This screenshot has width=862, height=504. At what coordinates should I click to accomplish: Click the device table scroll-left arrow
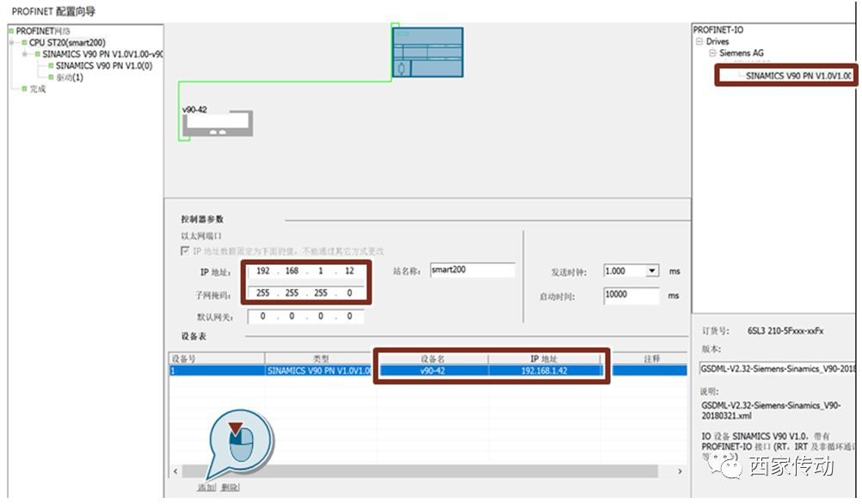[175, 471]
